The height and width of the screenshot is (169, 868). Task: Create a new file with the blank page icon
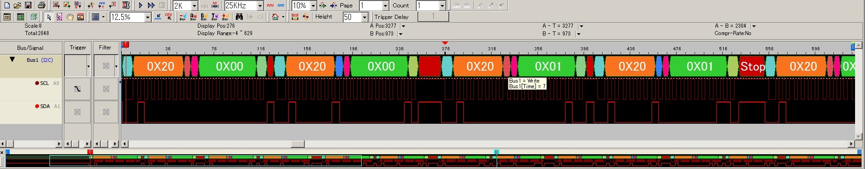click(6, 5)
